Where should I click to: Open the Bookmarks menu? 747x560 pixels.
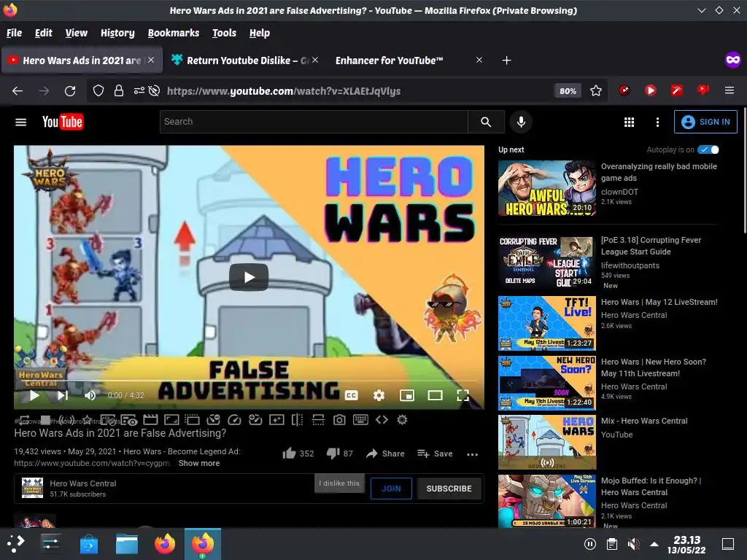pos(174,33)
